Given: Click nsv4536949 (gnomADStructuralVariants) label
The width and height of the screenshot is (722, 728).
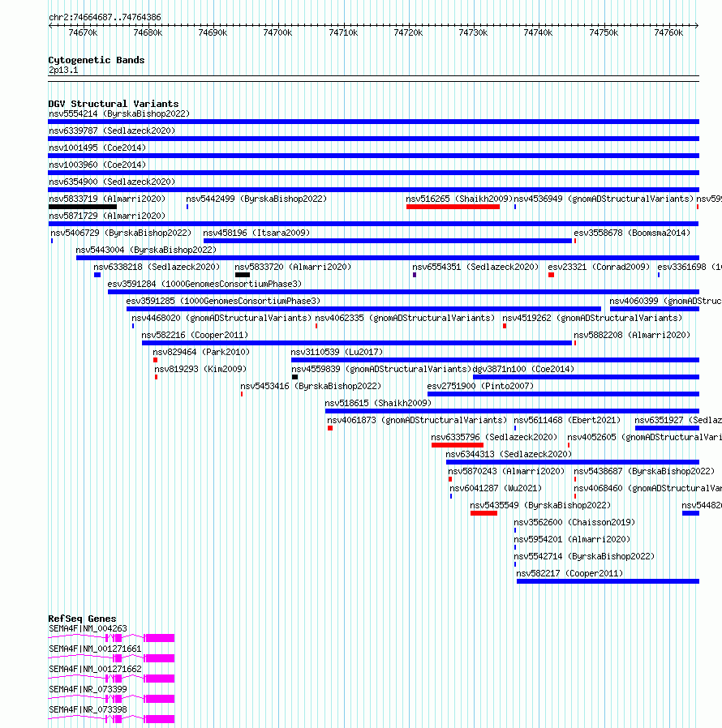Looking at the screenshot, I should coord(604,199).
